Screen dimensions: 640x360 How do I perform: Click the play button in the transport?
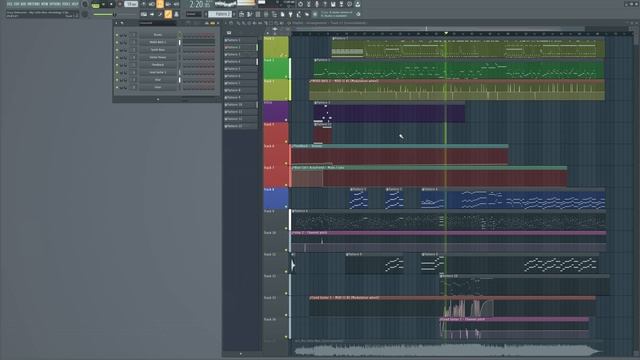coord(103,4)
